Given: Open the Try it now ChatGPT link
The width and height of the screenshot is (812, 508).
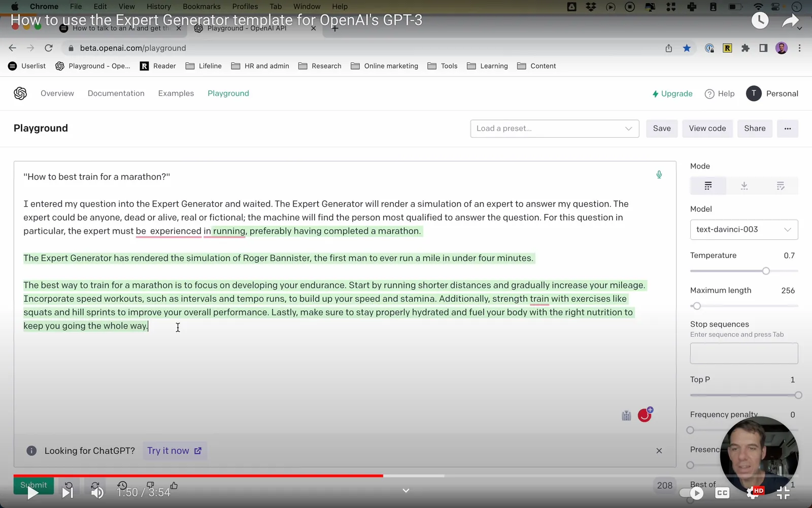Looking at the screenshot, I should [x=175, y=451].
